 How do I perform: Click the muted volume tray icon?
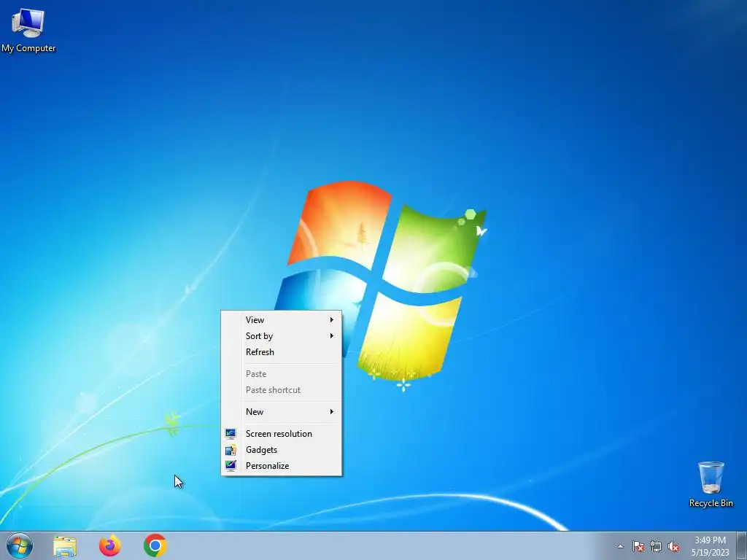(673, 546)
